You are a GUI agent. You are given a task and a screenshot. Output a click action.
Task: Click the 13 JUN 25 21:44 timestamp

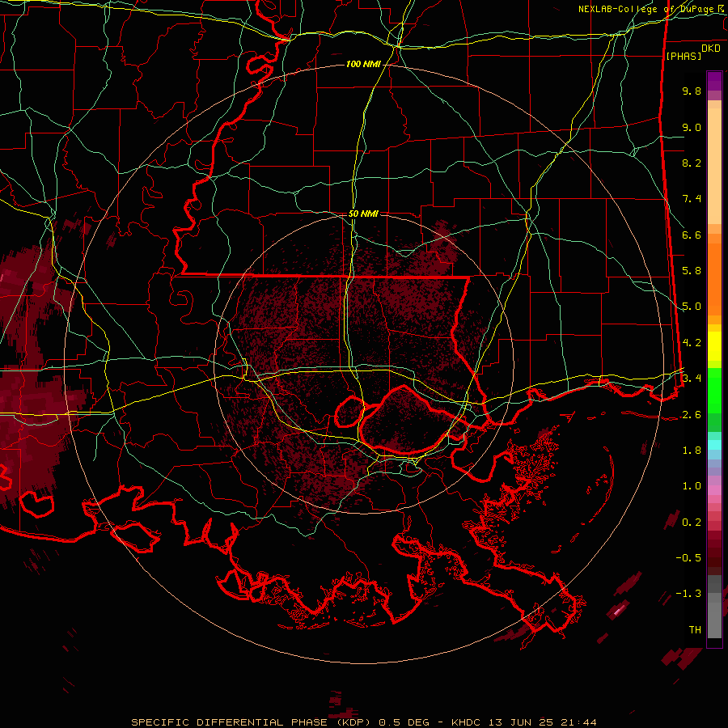pos(543,722)
